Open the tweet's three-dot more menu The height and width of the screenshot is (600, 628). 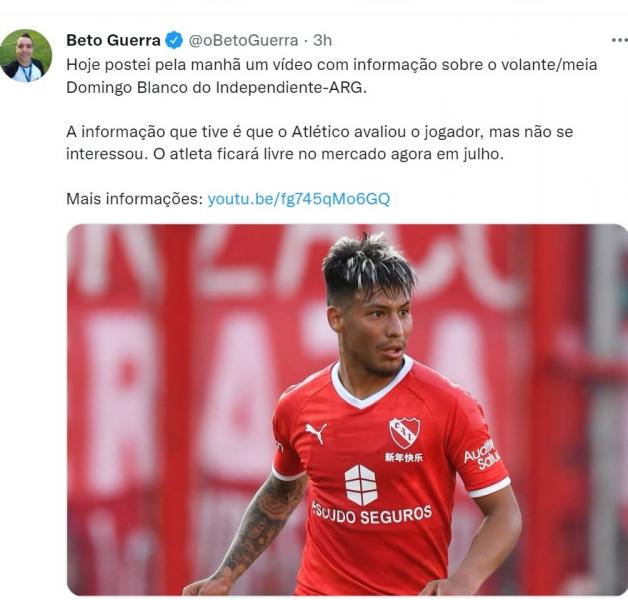coord(619,40)
